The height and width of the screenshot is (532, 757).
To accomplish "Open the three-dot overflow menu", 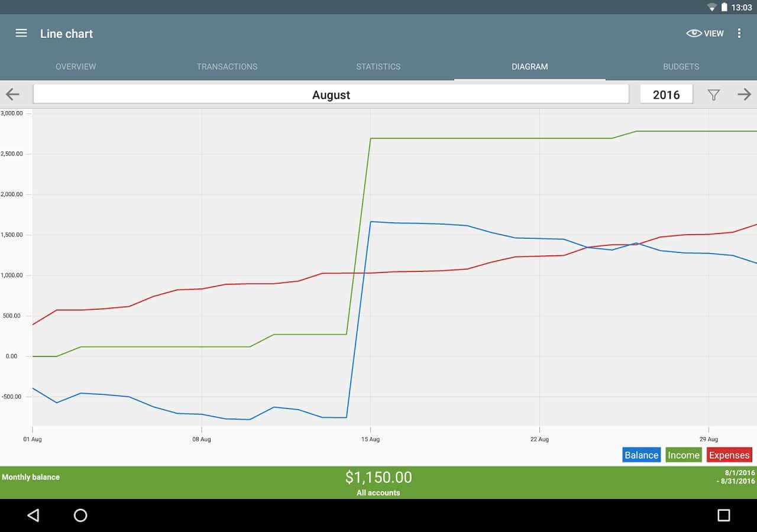I will pos(739,33).
